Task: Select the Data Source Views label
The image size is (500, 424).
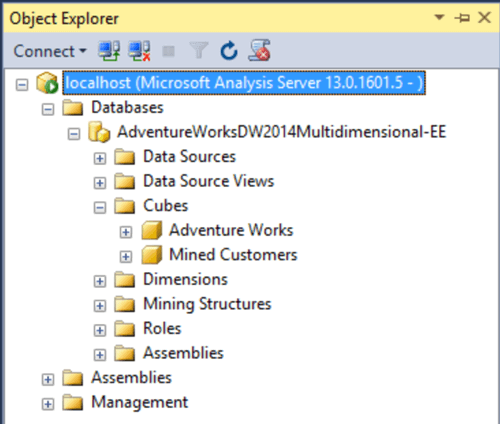Action: coord(209,181)
